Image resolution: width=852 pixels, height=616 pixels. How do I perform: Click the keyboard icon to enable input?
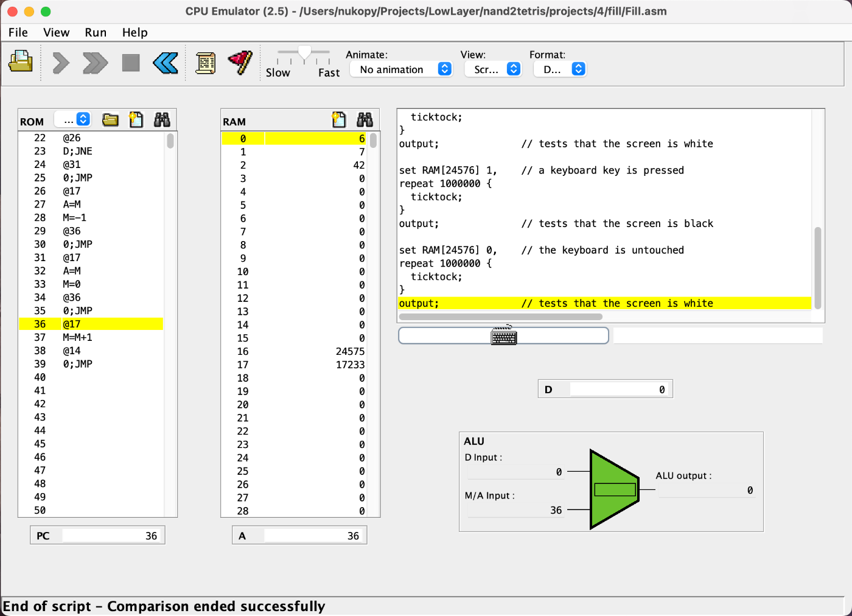pos(504,335)
